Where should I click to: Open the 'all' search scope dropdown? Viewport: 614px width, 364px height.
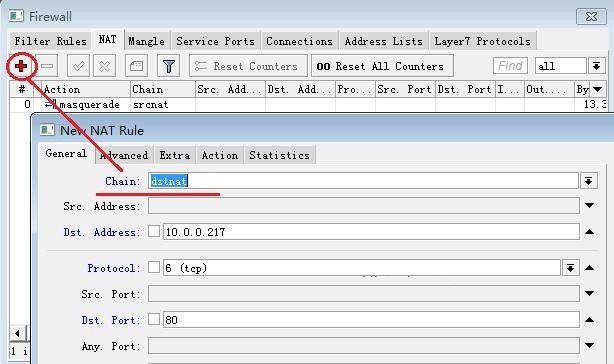(x=596, y=66)
